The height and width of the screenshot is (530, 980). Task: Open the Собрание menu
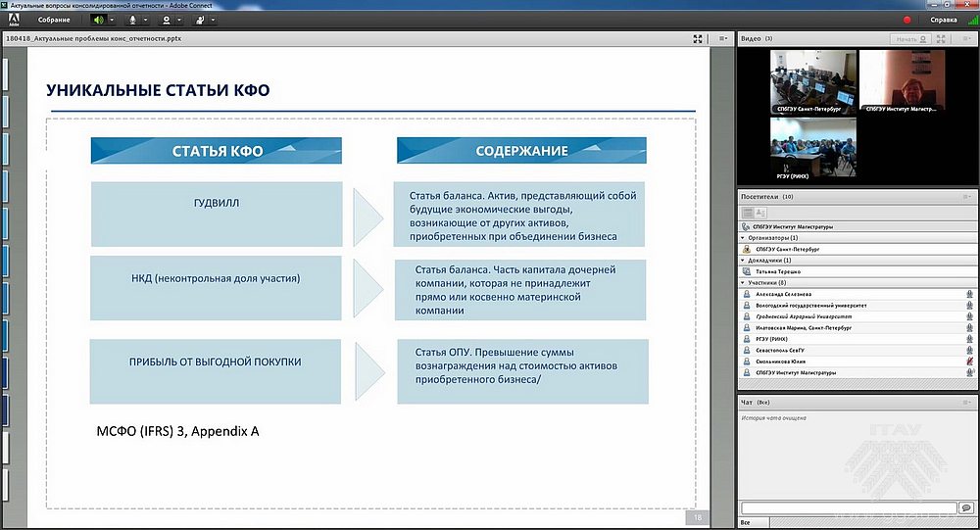point(54,20)
